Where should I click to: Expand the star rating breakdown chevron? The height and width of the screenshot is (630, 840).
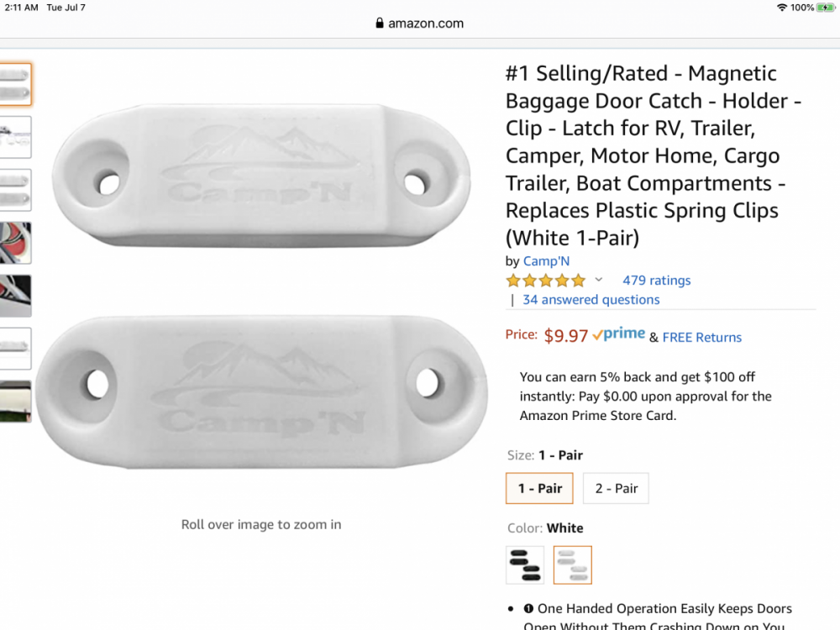[599, 280]
